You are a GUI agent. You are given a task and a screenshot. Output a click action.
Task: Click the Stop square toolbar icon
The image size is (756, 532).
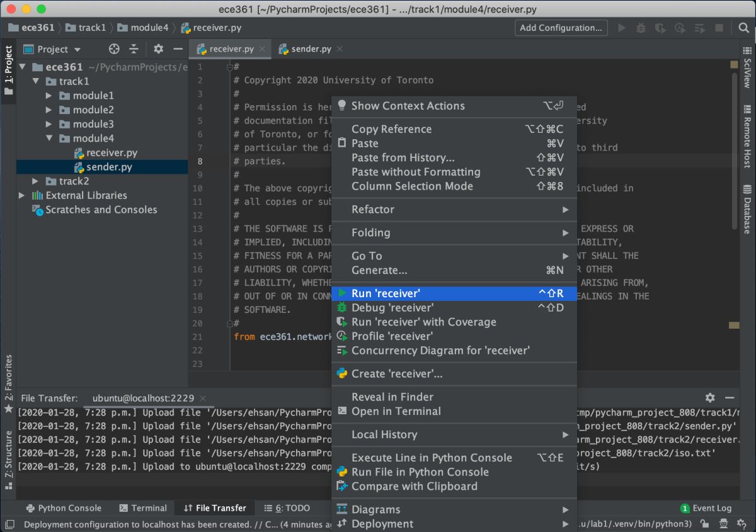[719, 28]
